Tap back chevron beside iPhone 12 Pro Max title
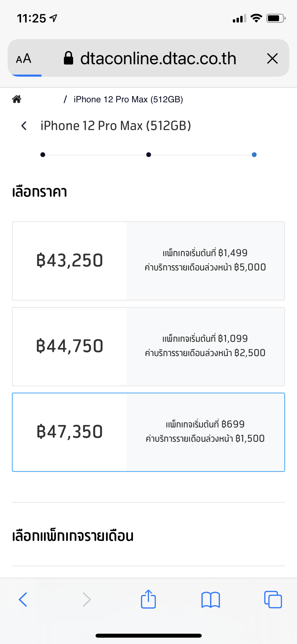This screenshot has height=644, width=297. tap(24, 126)
